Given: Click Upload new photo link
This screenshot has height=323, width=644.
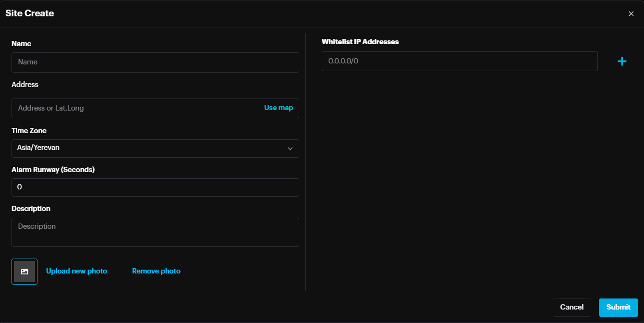Looking at the screenshot, I should tap(76, 271).
